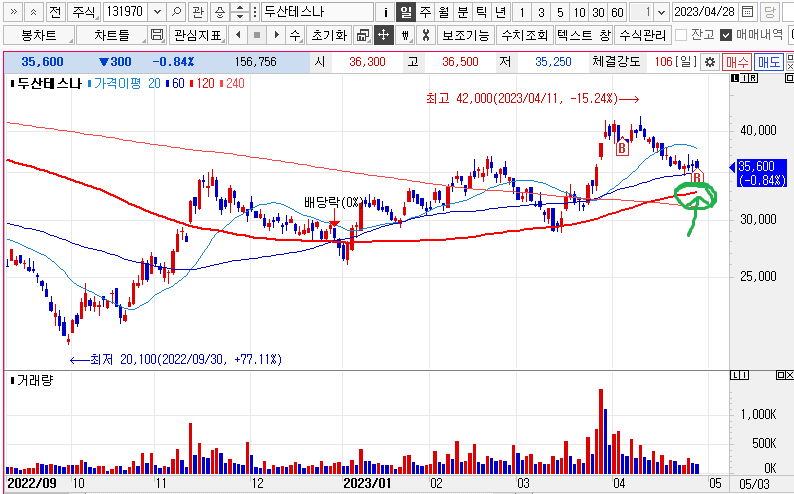Select the 틱 tick chart period
This screenshot has height=494, width=794.
point(482,12)
